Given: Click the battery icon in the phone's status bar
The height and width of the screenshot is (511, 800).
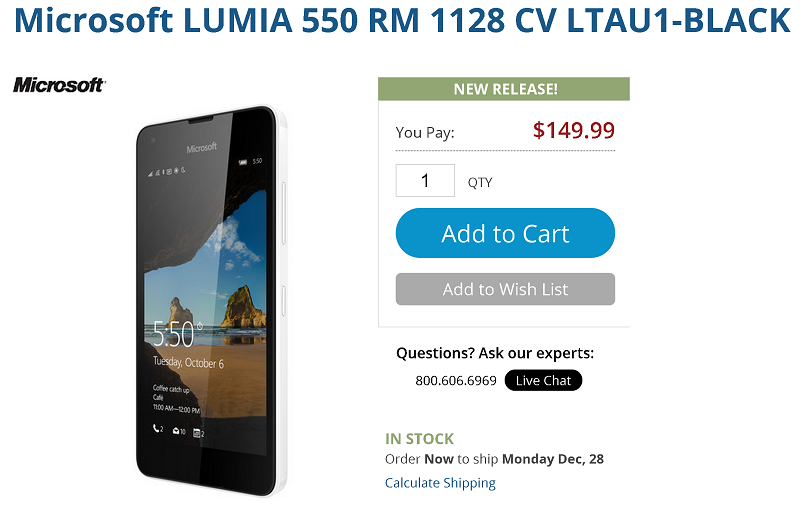Looking at the screenshot, I should (x=243, y=162).
